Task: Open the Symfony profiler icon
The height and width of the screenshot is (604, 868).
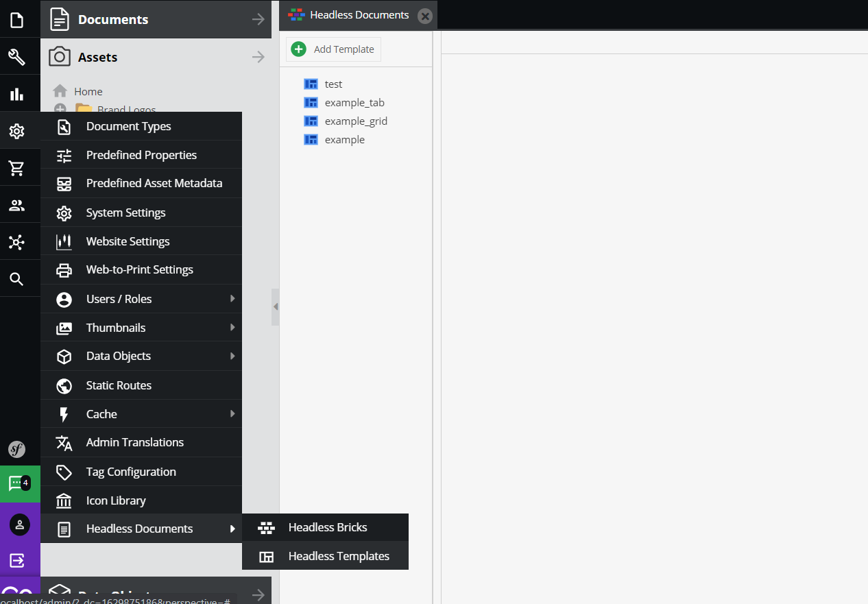Action: [16, 450]
